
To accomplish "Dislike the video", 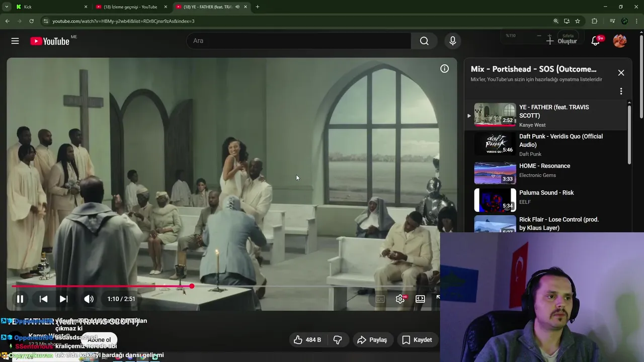I will click(338, 340).
